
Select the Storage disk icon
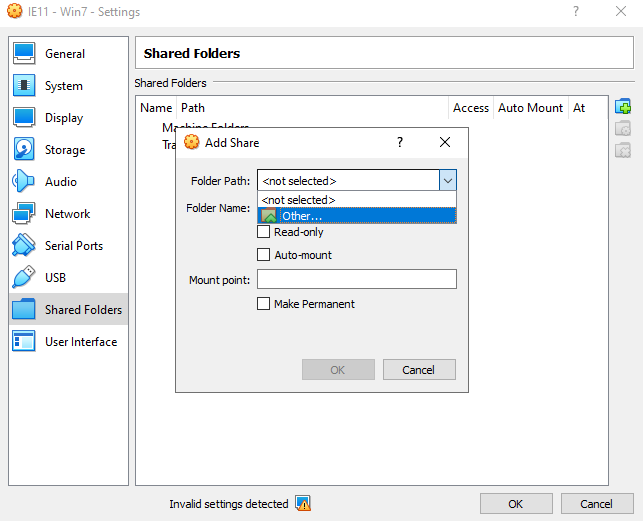24,149
